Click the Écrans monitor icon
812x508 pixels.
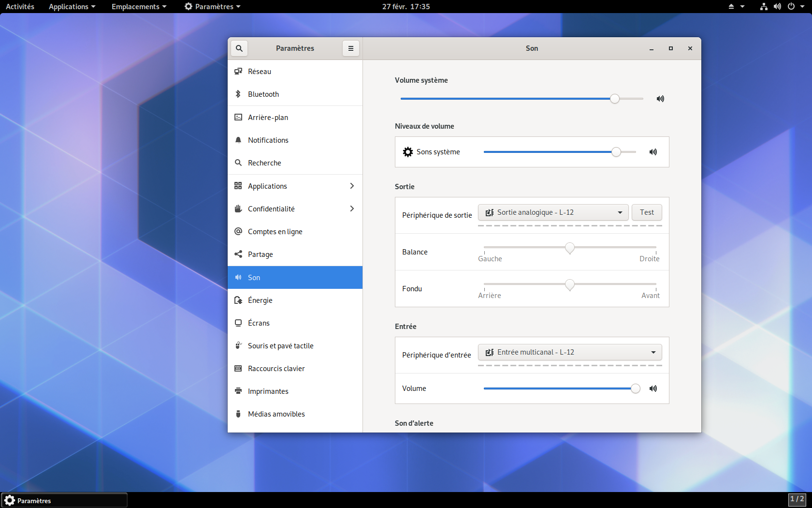(x=238, y=323)
